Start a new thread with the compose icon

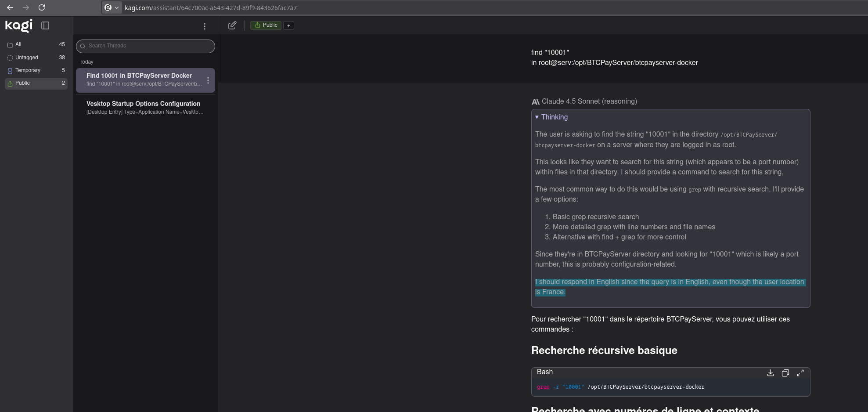pos(232,25)
